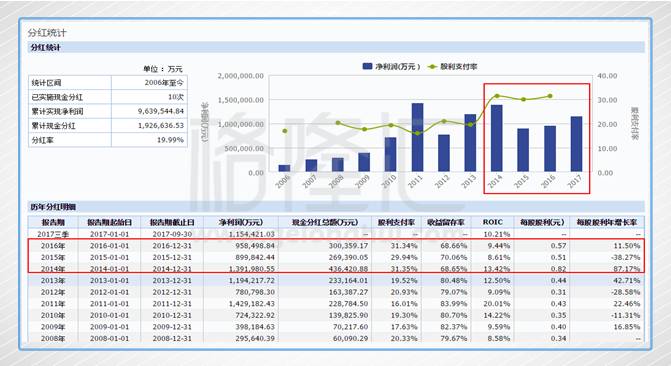This screenshot has height=366, width=671.
Task: Sort by 报告期 column header
Action: [x=53, y=222]
